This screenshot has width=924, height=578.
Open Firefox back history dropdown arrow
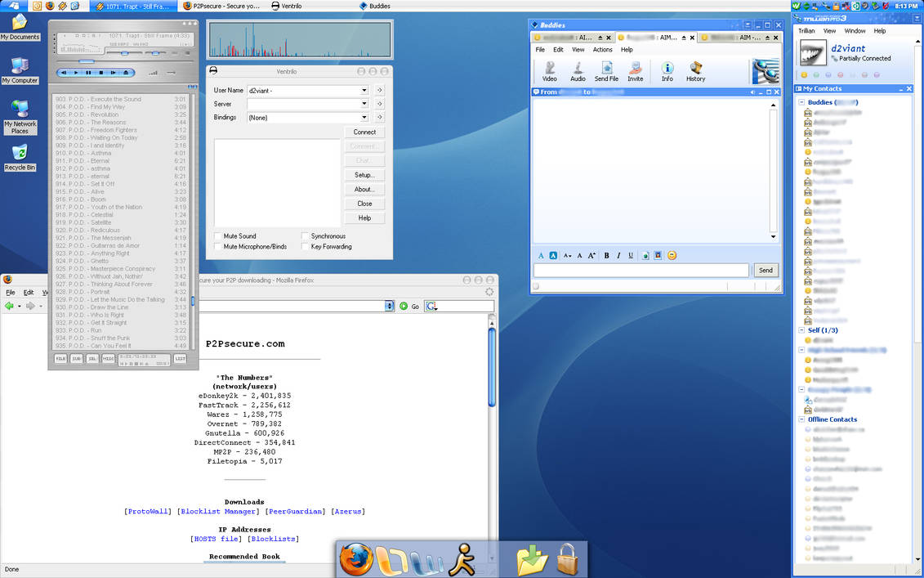tap(20, 306)
